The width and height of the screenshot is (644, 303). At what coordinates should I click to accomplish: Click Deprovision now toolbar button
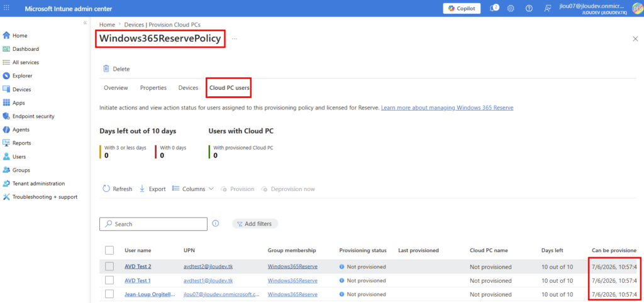click(287, 189)
